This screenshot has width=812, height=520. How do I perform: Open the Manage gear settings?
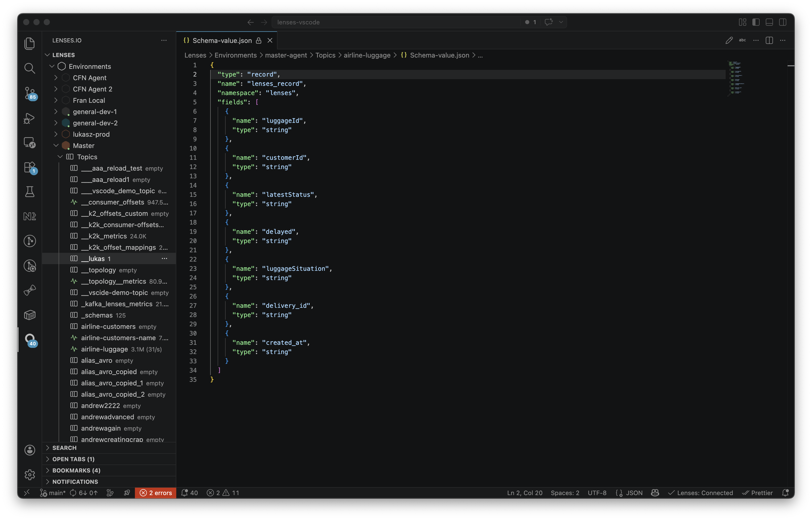click(x=30, y=475)
